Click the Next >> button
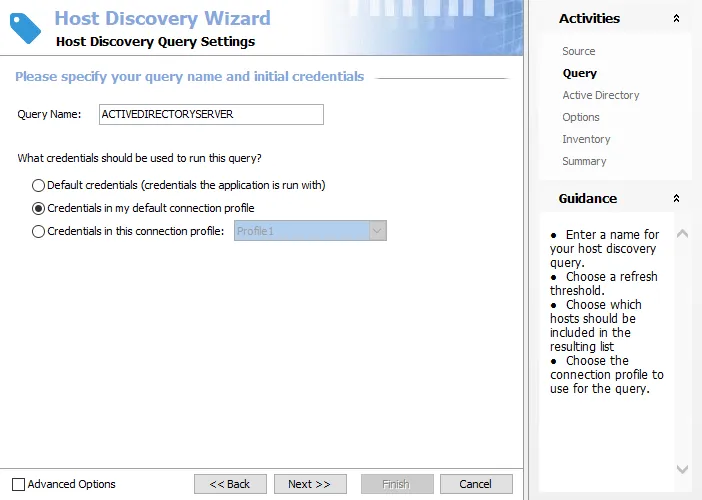 310,484
